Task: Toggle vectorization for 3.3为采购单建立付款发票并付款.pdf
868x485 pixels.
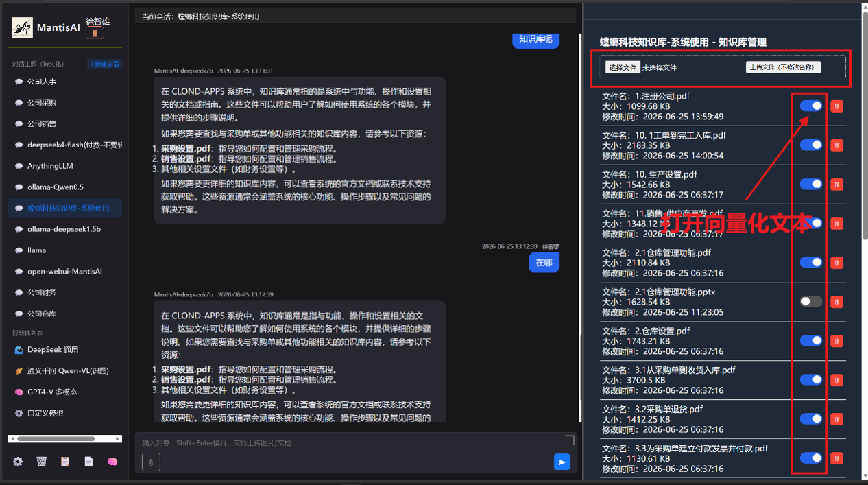Action: click(x=811, y=458)
